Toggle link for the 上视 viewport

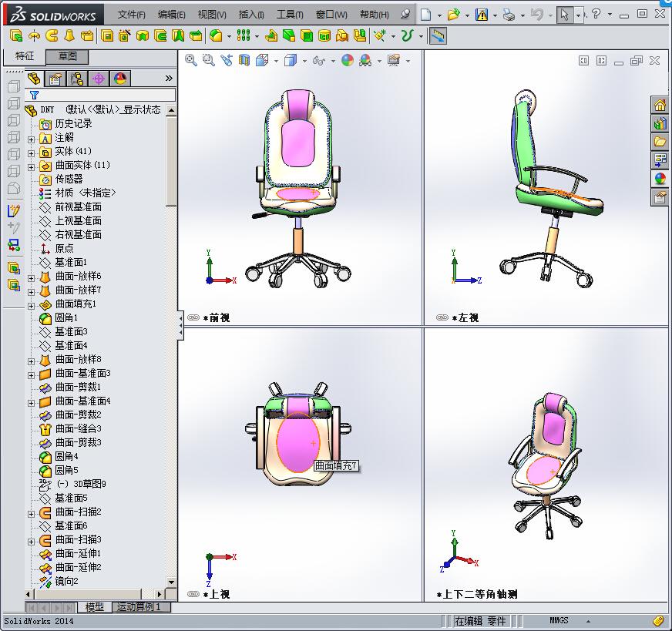click(193, 594)
